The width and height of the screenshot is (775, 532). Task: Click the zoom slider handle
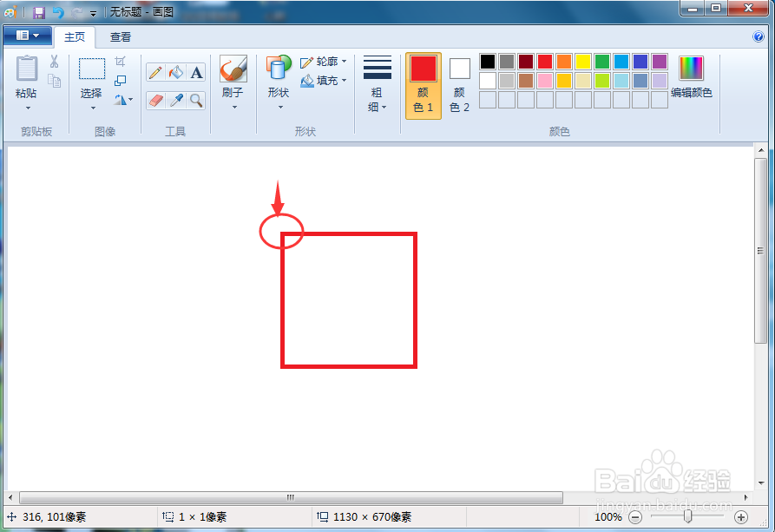687,516
